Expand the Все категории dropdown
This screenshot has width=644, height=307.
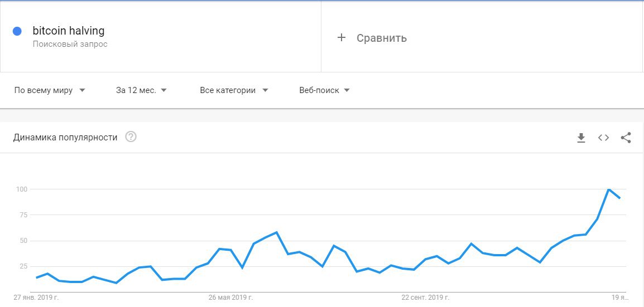pos(234,90)
